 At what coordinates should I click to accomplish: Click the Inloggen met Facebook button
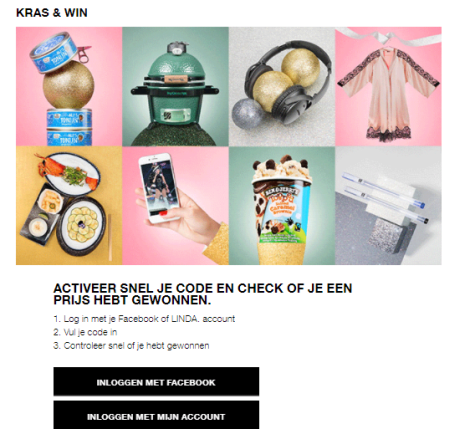point(156,382)
